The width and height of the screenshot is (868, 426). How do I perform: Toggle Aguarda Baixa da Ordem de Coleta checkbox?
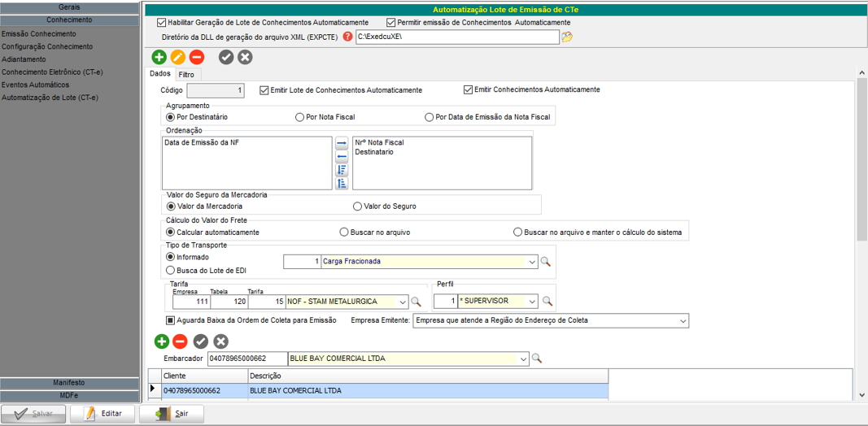171,320
